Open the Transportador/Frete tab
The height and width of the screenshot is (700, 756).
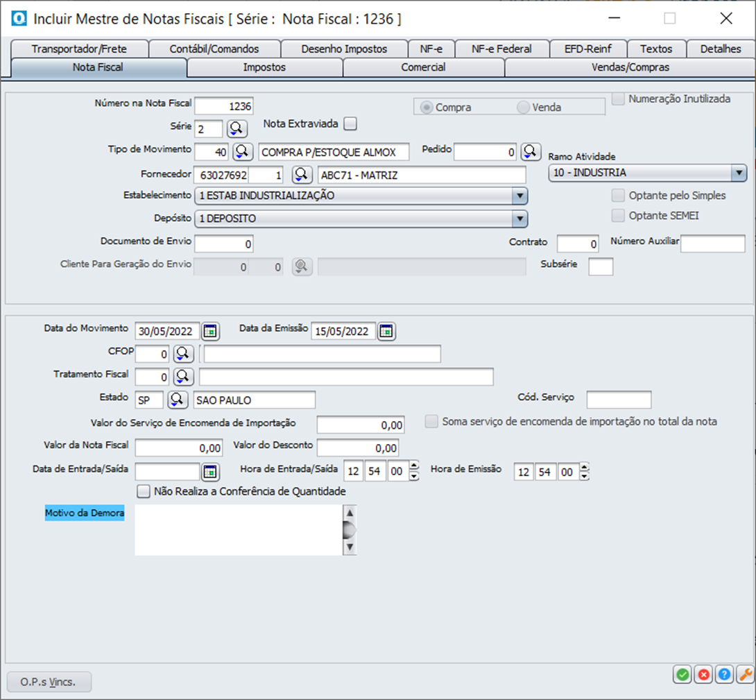tap(79, 49)
